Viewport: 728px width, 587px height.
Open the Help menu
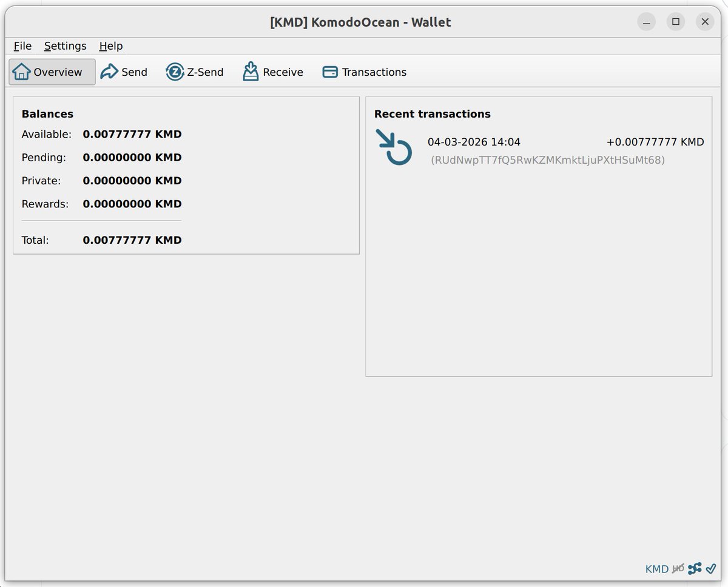(111, 46)
